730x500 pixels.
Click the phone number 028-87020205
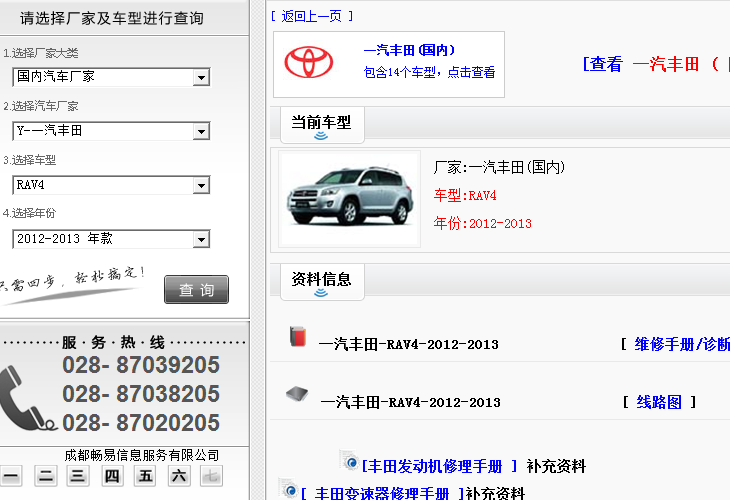pyautogui.click(x=141, y=423)
